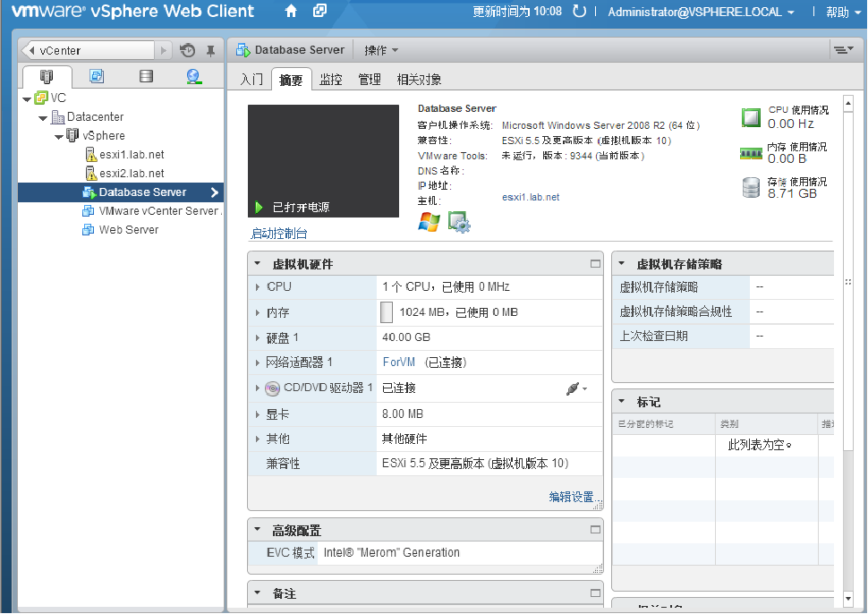Viewport: 868px width, 614px height.
Task: Collapse the 标记 tags panel
Action: coord(622,401)
